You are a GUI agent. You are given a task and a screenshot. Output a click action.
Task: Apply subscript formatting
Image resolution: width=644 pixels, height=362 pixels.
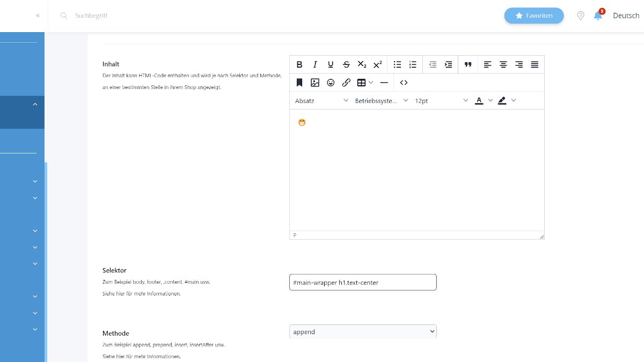[x=362, y=64]
